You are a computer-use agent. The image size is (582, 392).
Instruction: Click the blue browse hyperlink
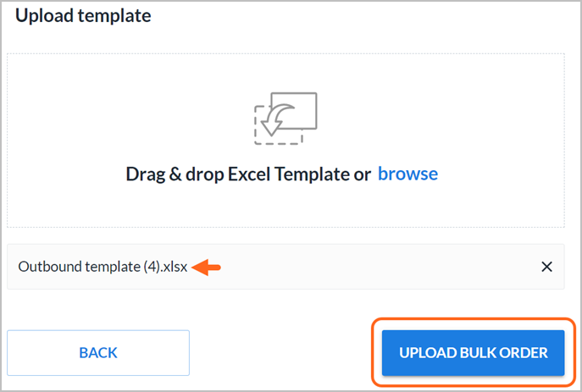pos(407,174)
